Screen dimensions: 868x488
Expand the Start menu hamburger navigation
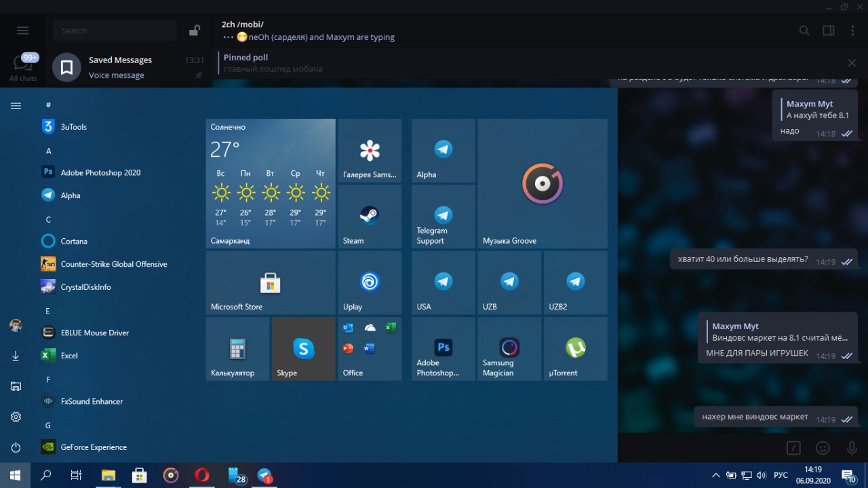(x=16, y=105)
